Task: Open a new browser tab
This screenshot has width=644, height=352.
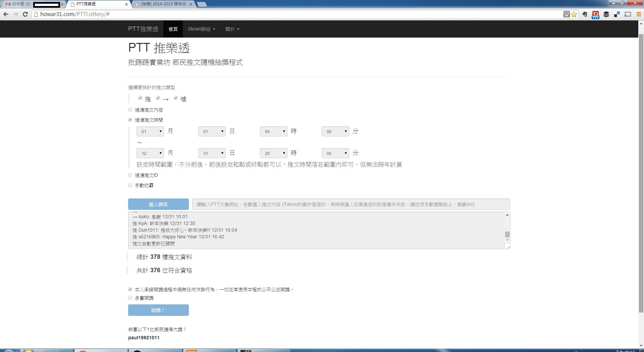Action: 202,4
